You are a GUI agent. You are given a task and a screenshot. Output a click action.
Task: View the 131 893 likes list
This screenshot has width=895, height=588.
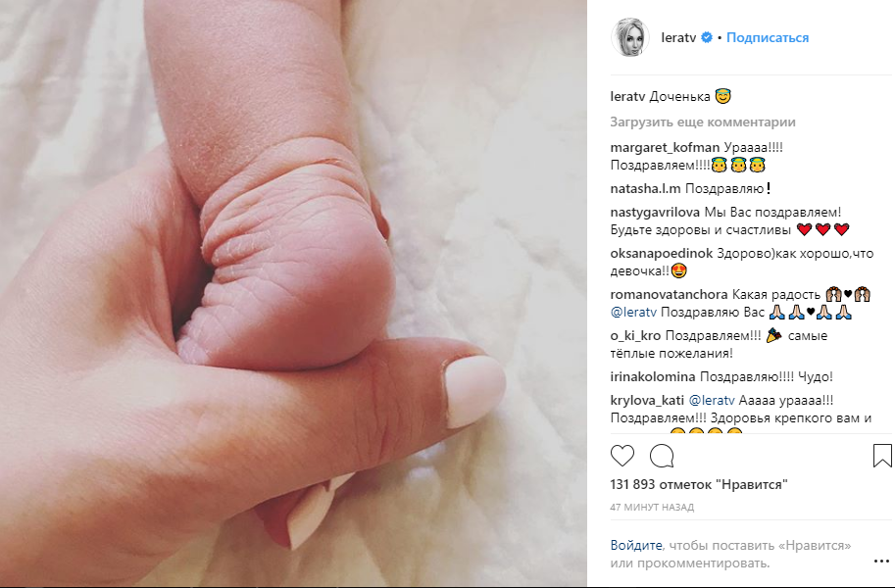coord(699,485)
